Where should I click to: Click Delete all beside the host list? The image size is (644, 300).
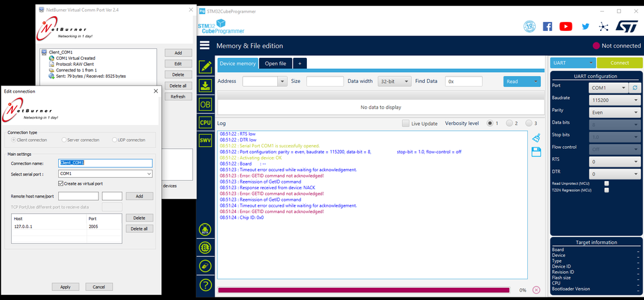pos(139,229)
